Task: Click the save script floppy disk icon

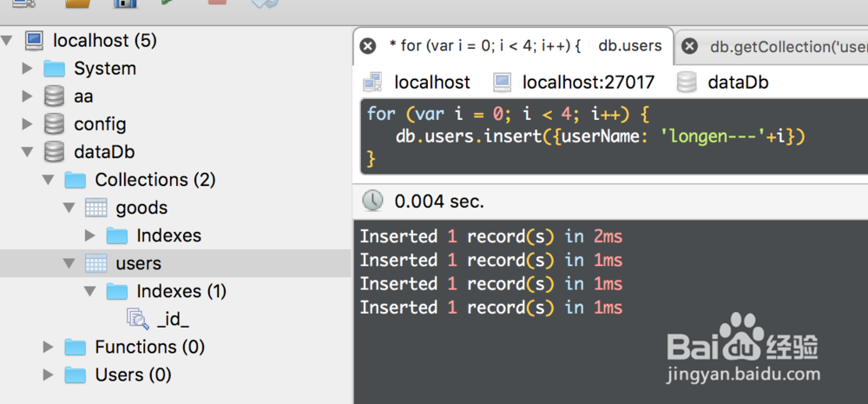Action: point(126,3)
